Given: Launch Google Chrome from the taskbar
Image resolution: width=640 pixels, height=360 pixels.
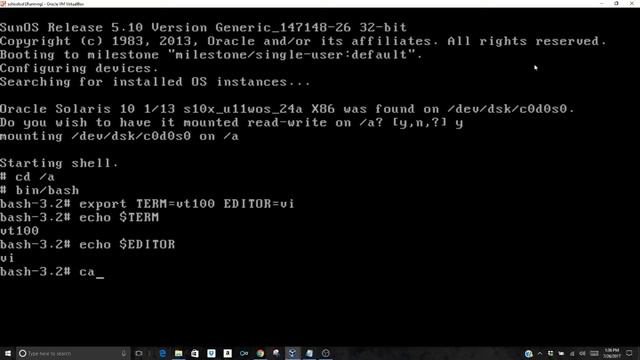Looking at the screenshot, I should (260, 353).
